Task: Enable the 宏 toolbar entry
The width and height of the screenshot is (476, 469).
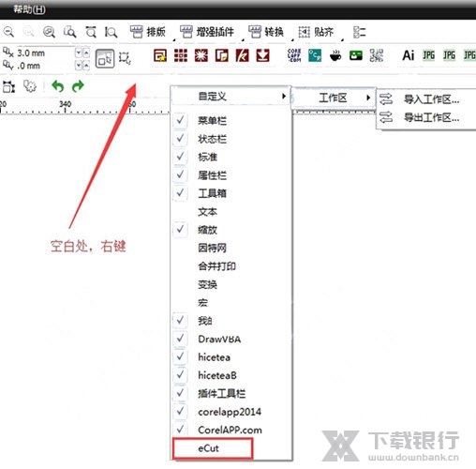Action: point(231,302)
